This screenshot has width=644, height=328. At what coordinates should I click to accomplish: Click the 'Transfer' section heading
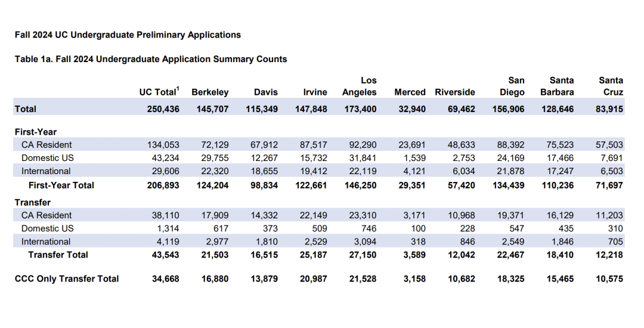click(x=33, y=203)
